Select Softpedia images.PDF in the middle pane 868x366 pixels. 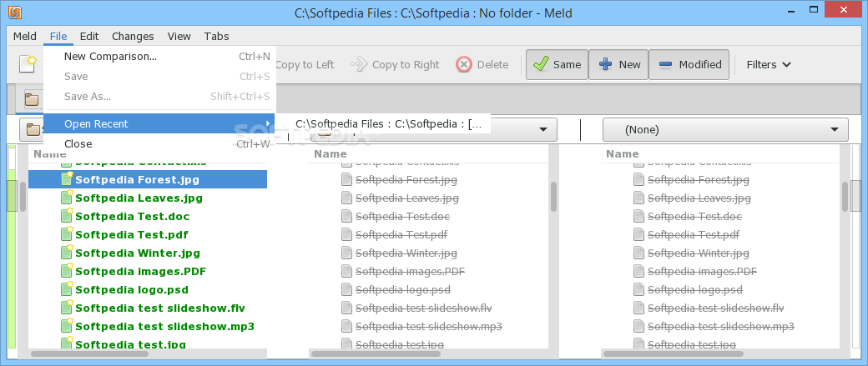[410, 272]
